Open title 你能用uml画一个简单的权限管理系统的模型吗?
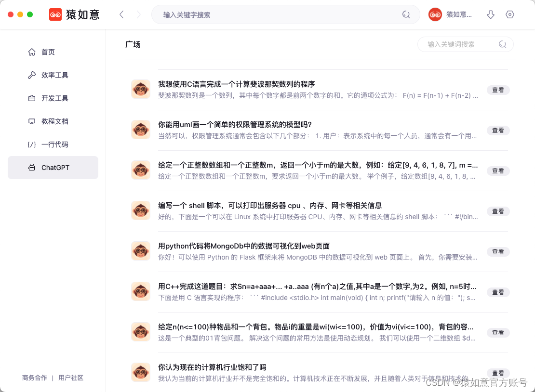The width and height of the screenshot is (535, 392). click(235, 125)
